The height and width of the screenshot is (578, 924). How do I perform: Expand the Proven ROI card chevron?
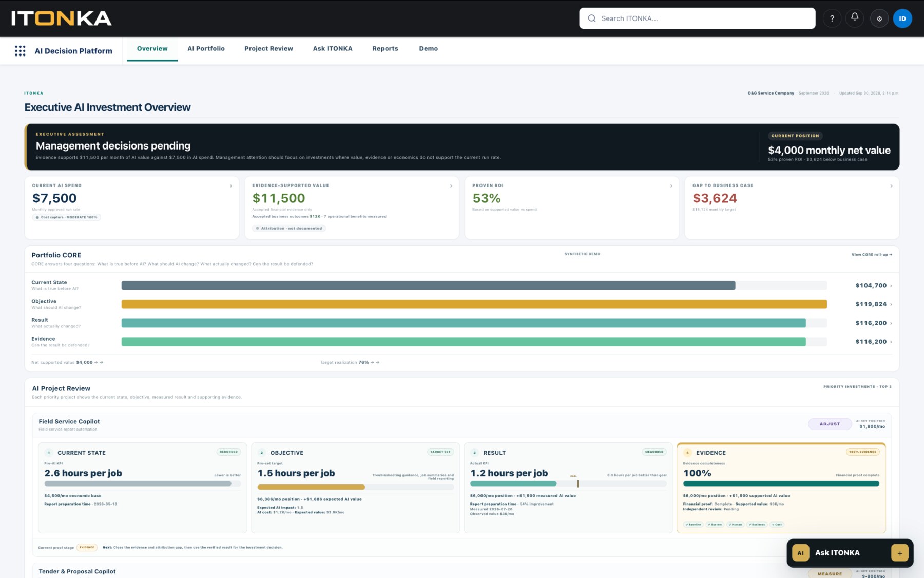point(671,186)
